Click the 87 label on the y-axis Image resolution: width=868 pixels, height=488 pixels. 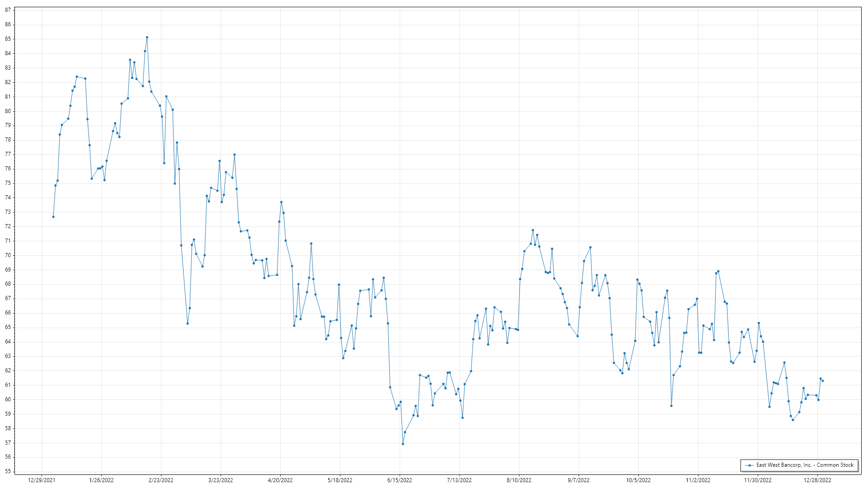[8, 10]
